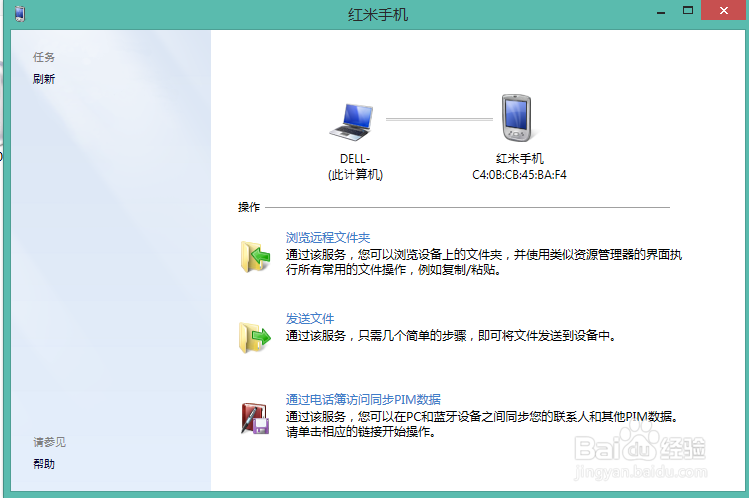Open the 浏览远程文件夹 link
The width and height of the screenshot is (749, 498).
[328, 237]
